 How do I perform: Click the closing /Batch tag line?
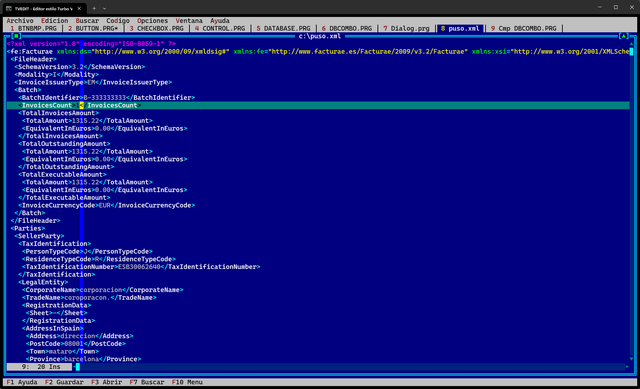[x=29, y=213]
